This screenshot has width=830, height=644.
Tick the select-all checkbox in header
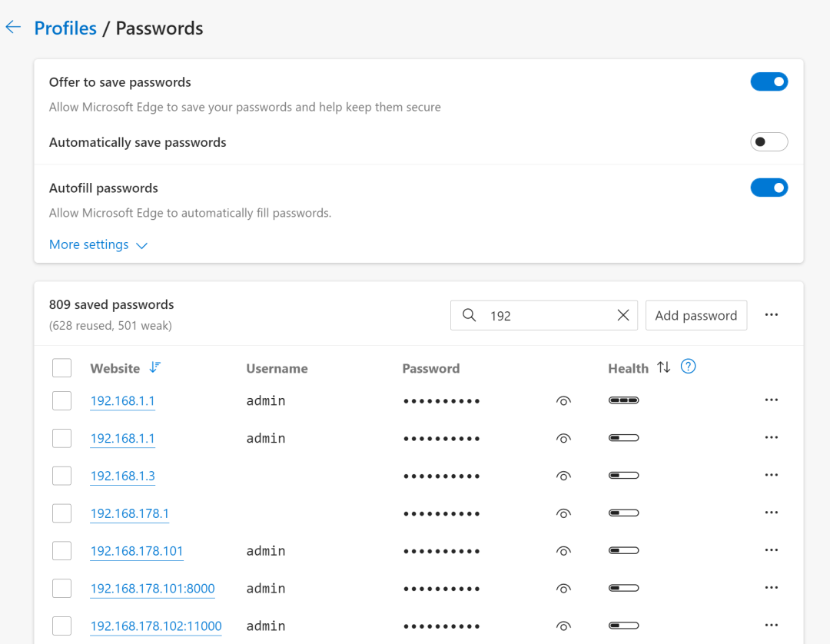tap(62, 368)
